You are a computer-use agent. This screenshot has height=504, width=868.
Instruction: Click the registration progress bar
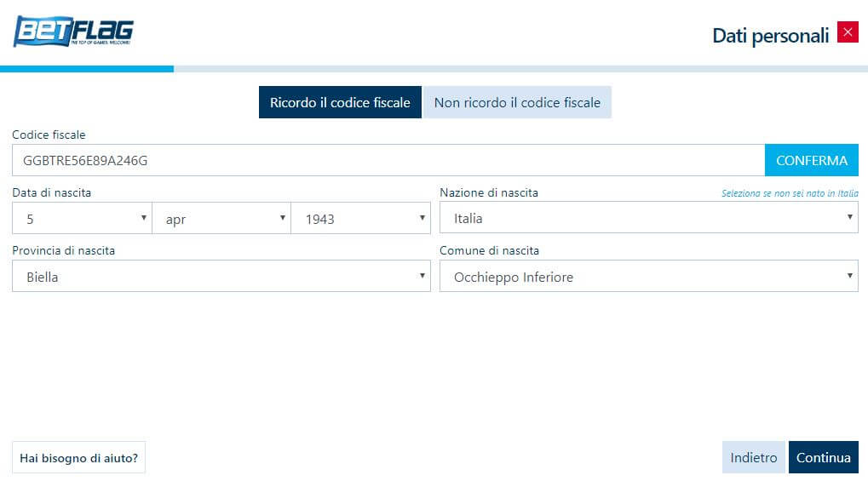pyautogui.click(x=434, y=69)
